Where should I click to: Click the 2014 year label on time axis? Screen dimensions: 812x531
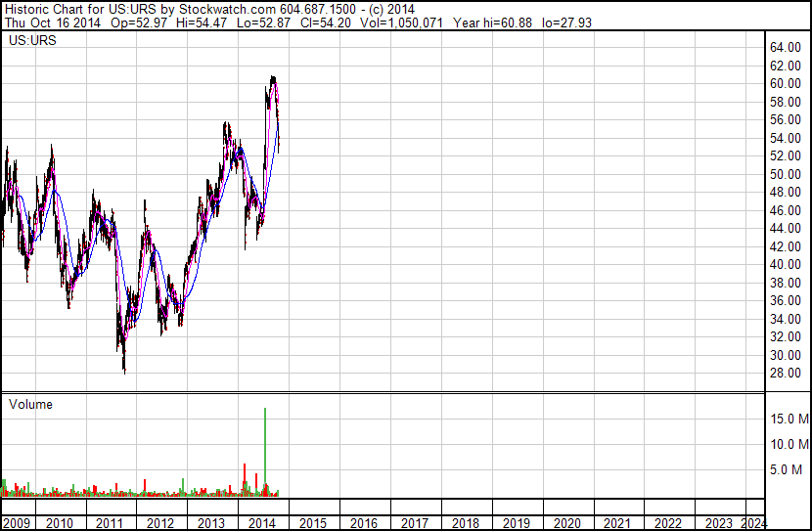pyautogui.click(x=262, y=523)
